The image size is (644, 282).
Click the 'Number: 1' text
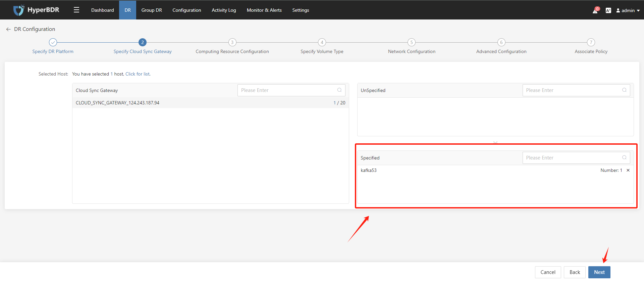[x=611, y=170]
